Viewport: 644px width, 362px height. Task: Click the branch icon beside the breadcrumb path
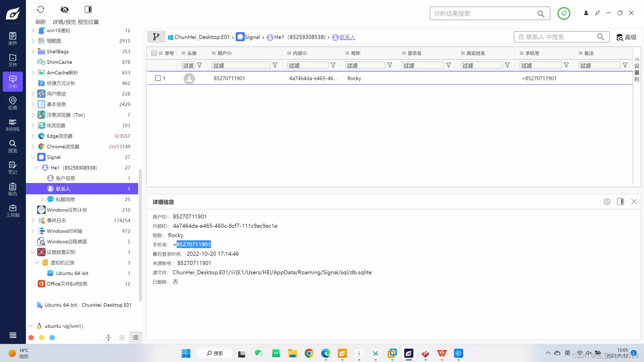coord(156,37)
